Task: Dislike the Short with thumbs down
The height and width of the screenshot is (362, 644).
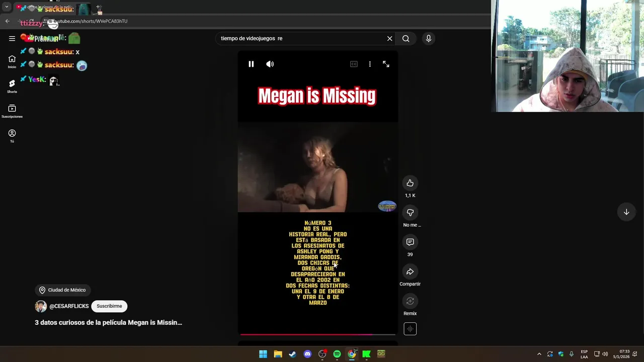Action: pos(410,213)
